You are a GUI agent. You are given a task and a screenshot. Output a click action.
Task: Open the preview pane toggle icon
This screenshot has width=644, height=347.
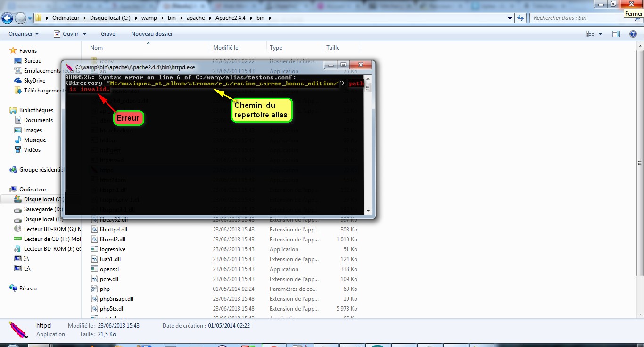[x=616, y=33]
